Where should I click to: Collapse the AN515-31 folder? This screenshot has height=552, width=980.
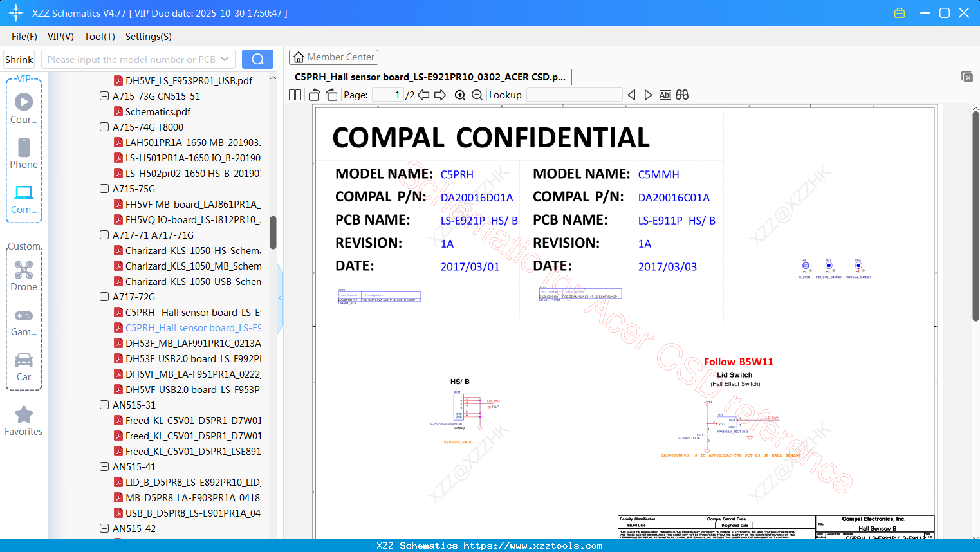104,405
